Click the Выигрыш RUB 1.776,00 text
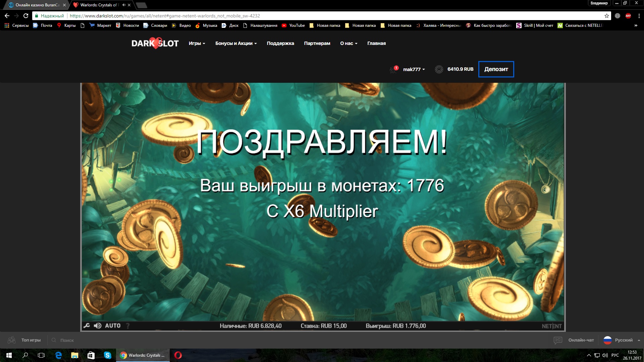 click(x=396, y=326)
